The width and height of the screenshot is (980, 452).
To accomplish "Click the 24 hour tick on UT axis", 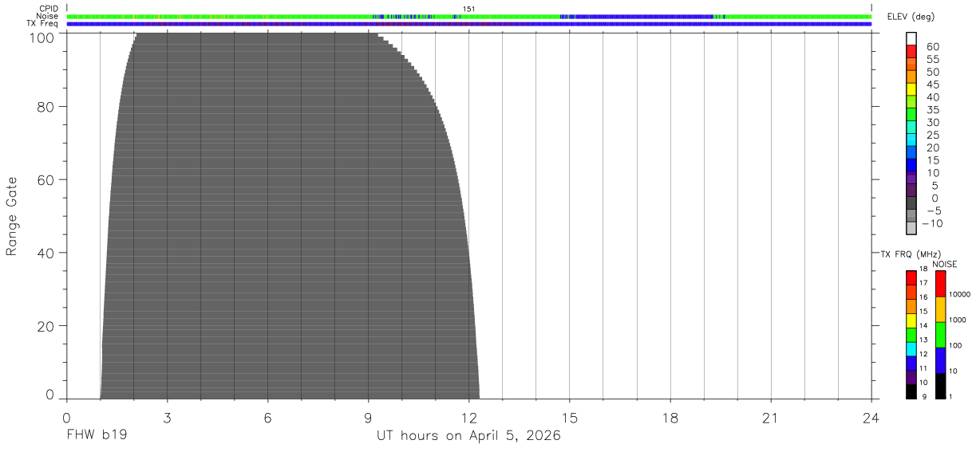I will click(871, 418).
